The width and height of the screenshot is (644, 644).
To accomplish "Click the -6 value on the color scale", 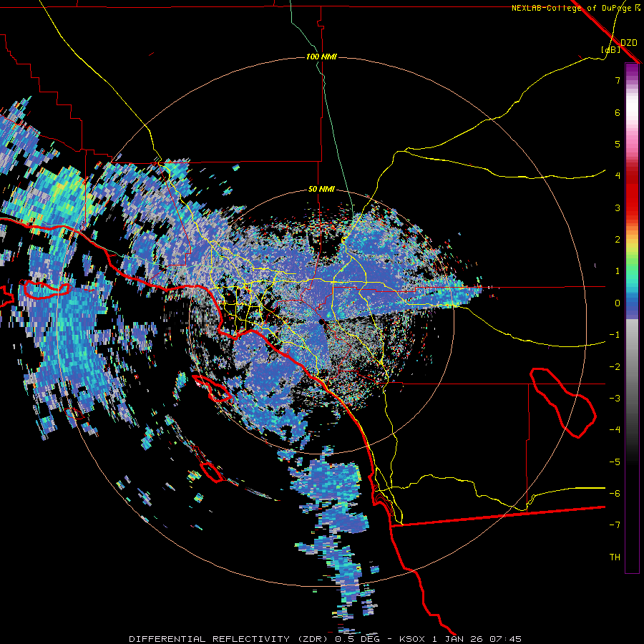I will tap(615, 494).
